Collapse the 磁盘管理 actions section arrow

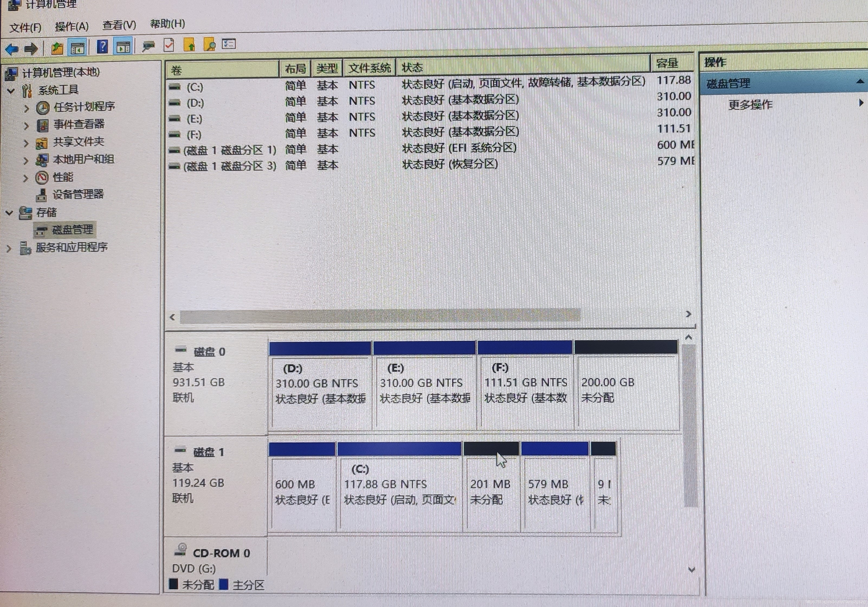(860, 81)
